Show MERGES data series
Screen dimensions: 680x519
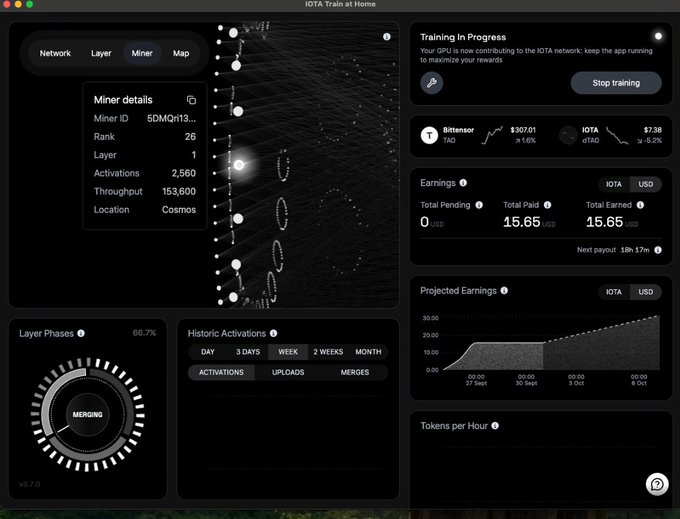tap(355, 372)
